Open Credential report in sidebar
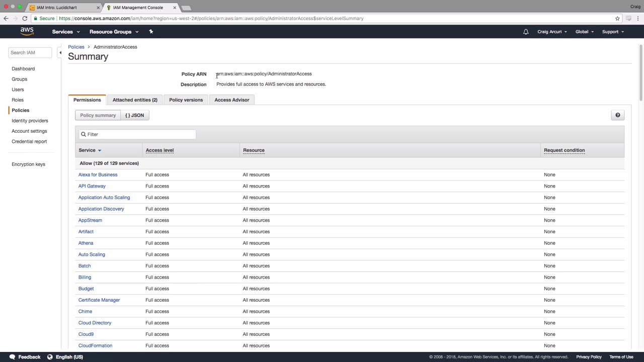The image size is (644, 362). (29, 141)
